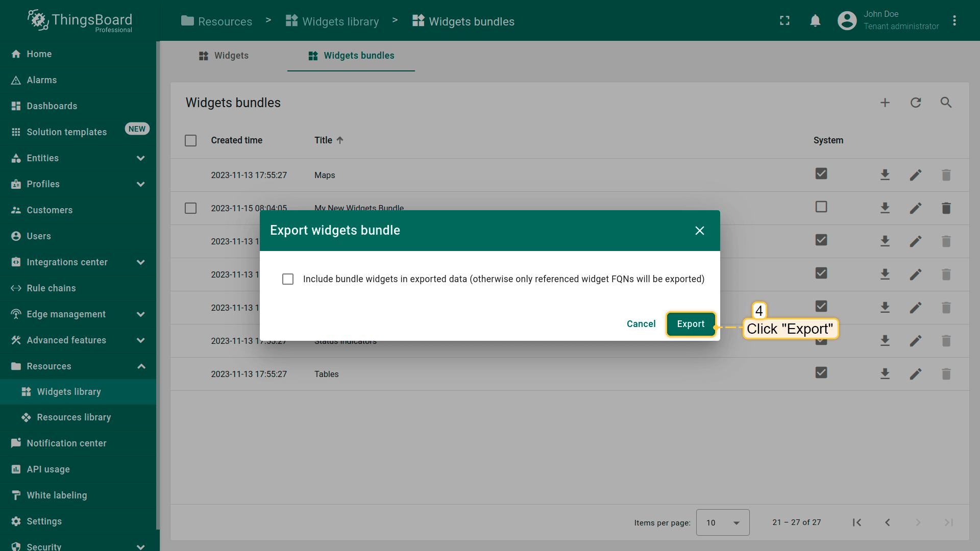Check Include bundle widgets in exported data

(288, 279)
